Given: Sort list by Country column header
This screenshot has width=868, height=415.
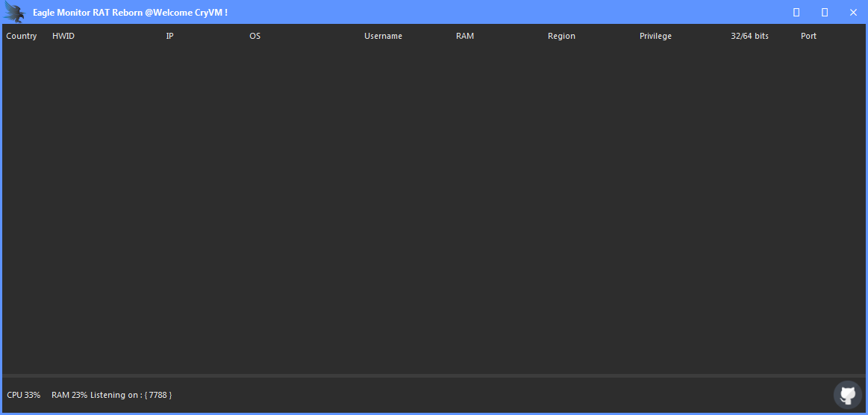Looking at the screenshot, I should pos(22,36).
